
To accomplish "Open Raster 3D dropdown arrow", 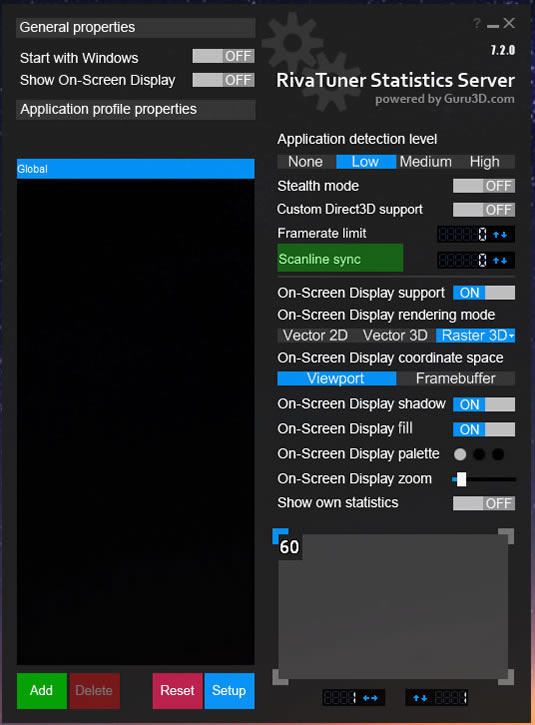I will tap(511, 336).
